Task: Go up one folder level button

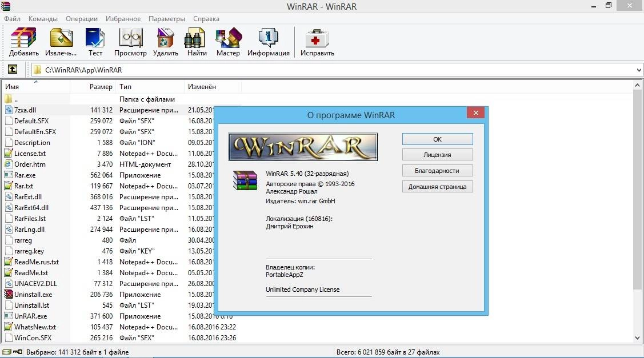Action: coord(13,70)
